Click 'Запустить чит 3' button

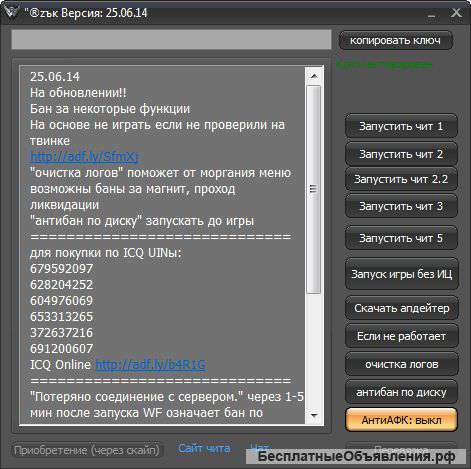click(x=401, y=206)
